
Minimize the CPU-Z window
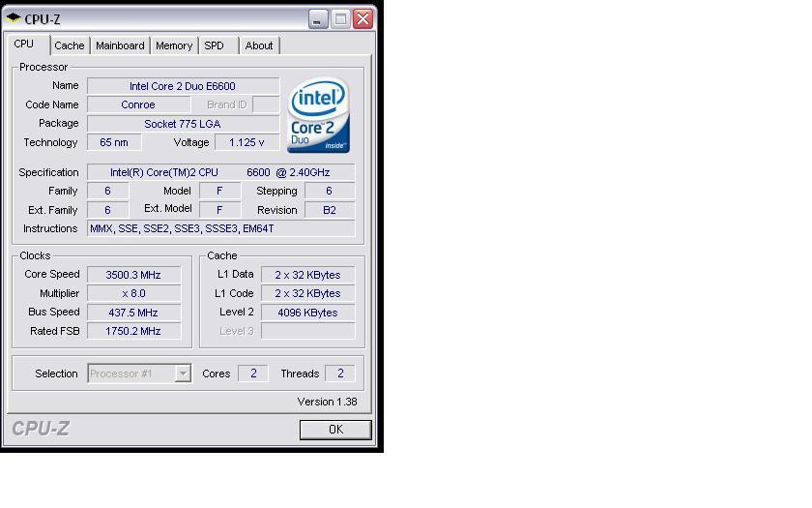pos(318,19)
